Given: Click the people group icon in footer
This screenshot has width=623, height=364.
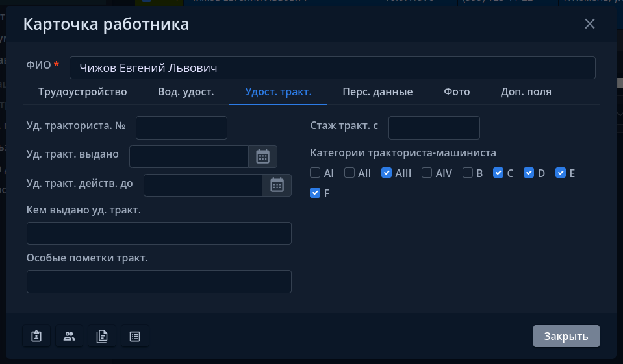Looking at the screenshot, I should [69, 336].
